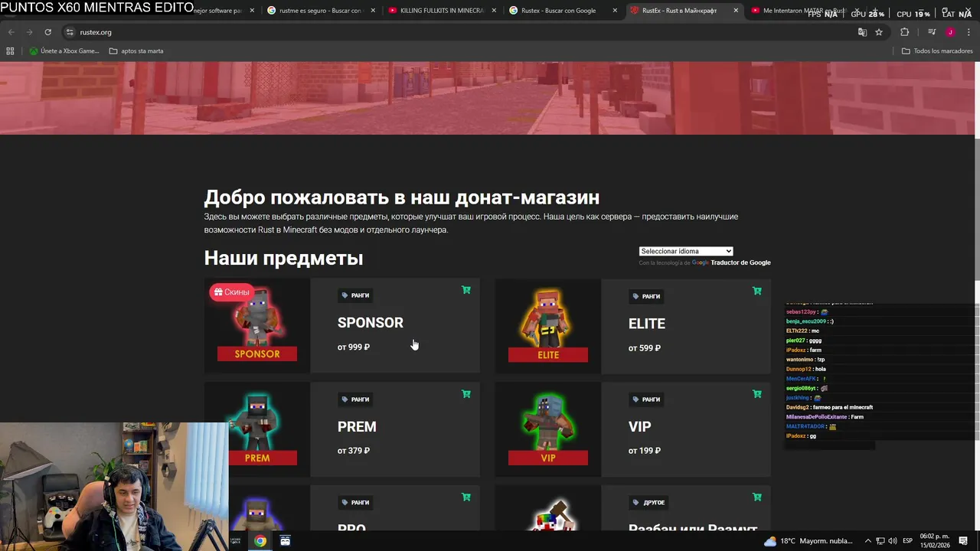Open the VIP product title
This screenshot has height=551, width=980.
tap(640, 427)
